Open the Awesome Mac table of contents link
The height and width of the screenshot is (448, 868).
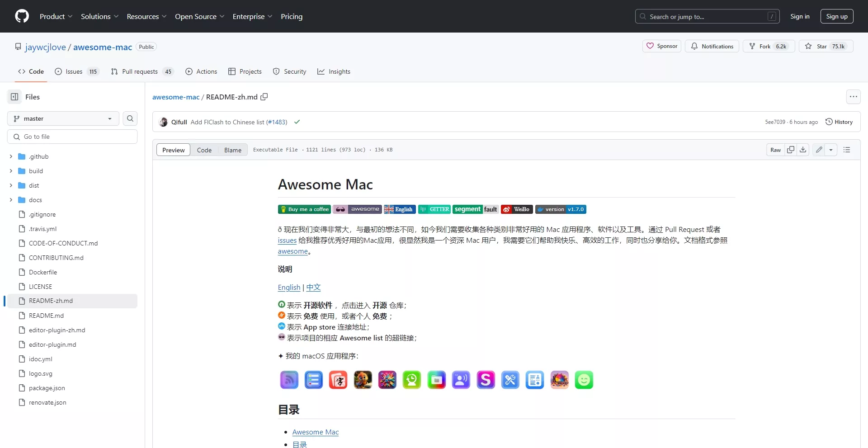click(316, 432)
